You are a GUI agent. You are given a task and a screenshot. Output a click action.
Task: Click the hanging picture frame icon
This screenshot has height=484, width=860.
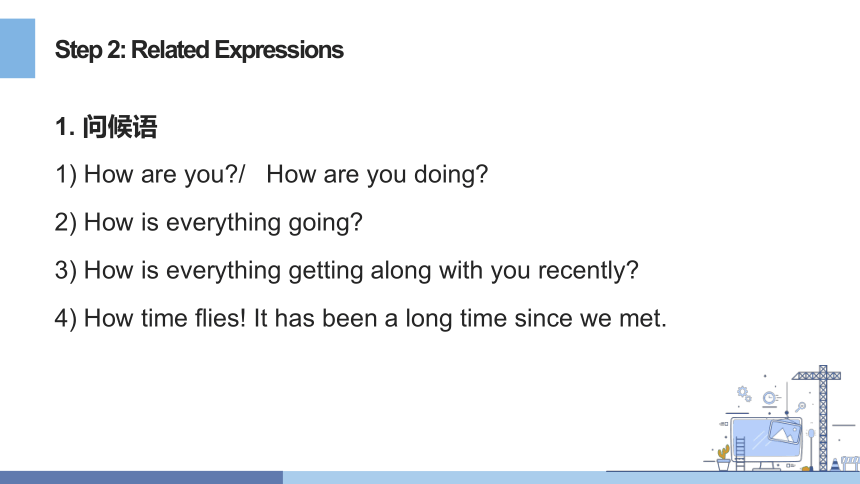pyautogui.click(x=785, y=431)
